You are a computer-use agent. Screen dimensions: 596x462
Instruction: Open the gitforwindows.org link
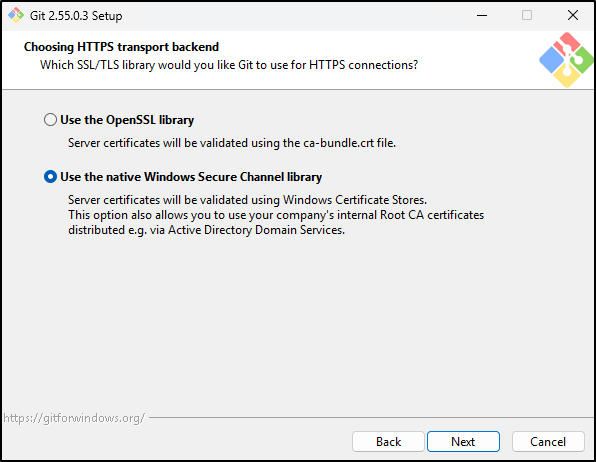coord(74,418)
